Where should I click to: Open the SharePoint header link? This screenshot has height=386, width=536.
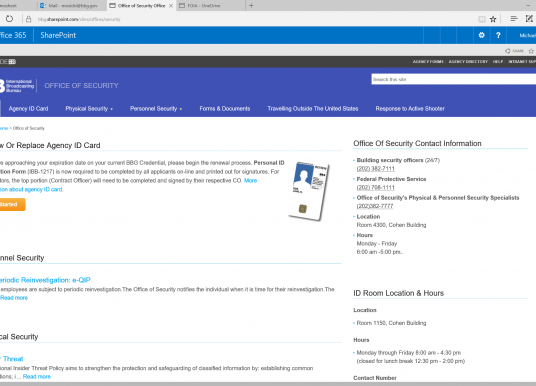click(58, 35)
